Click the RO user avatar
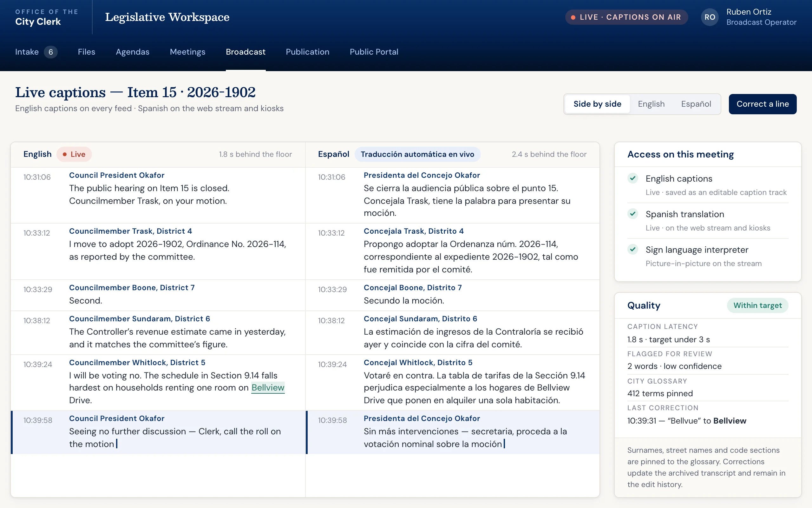812x508 pixels. click(x=709, y=17)
